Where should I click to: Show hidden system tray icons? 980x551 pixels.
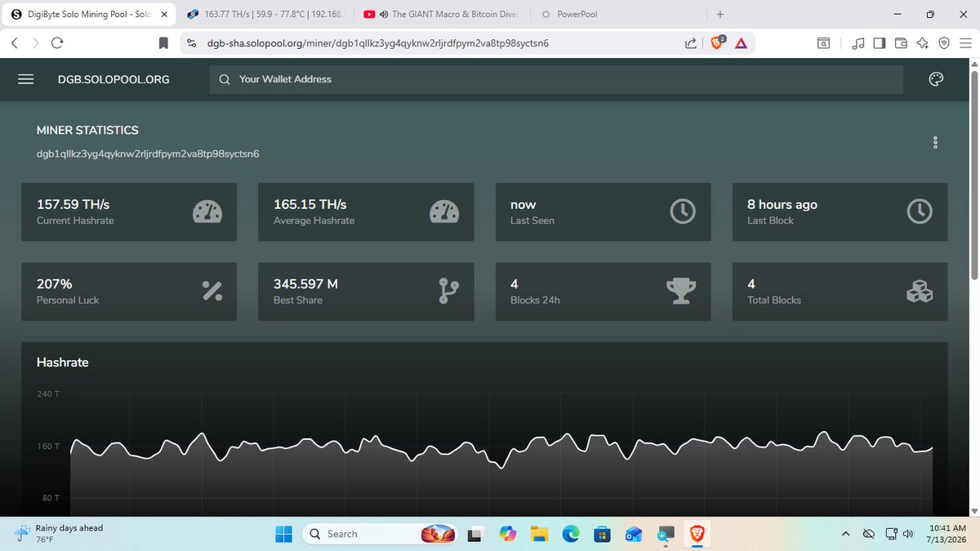(845, 534)
